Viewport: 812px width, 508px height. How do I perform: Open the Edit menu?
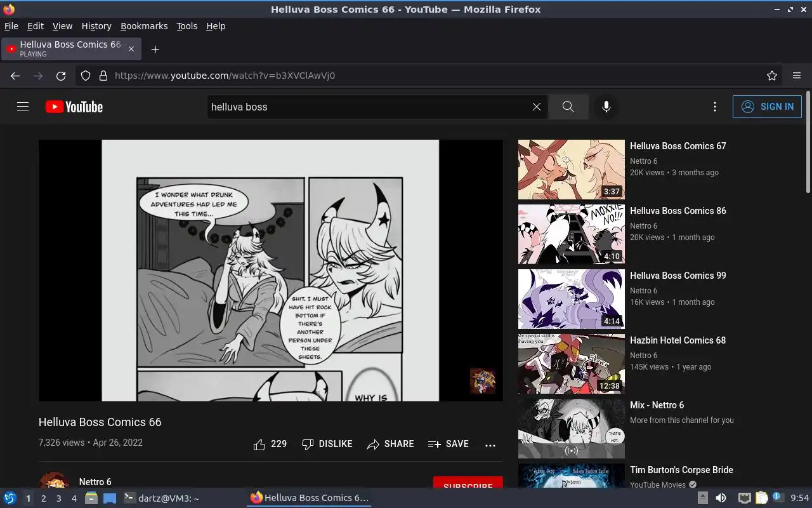coord(36,26)
